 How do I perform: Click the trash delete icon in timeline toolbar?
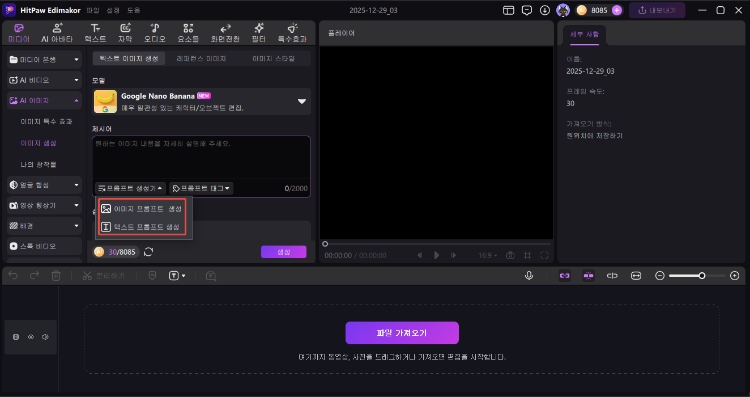[x=56, y=276]
